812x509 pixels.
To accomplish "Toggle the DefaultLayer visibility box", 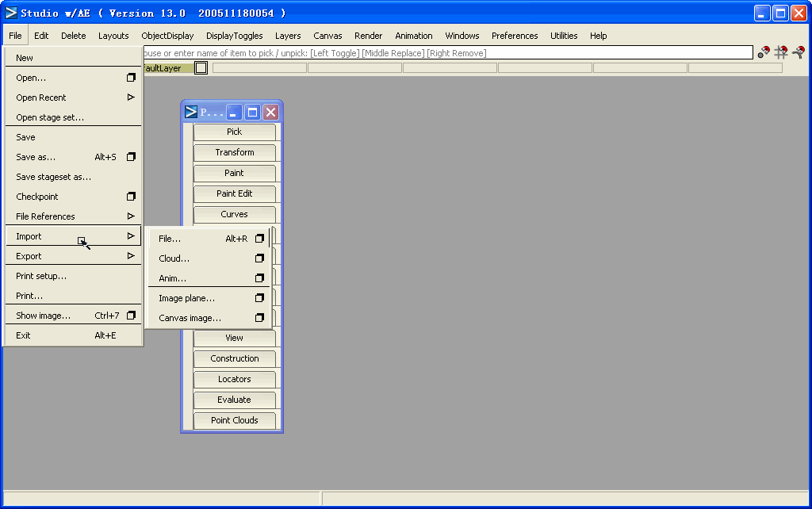I will [201, 68].
